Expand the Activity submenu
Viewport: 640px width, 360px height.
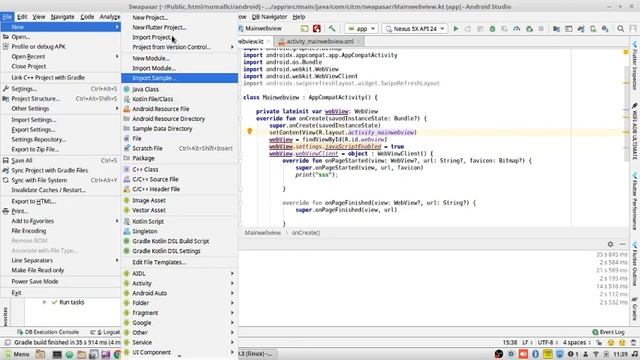click(x=180, y=283)
